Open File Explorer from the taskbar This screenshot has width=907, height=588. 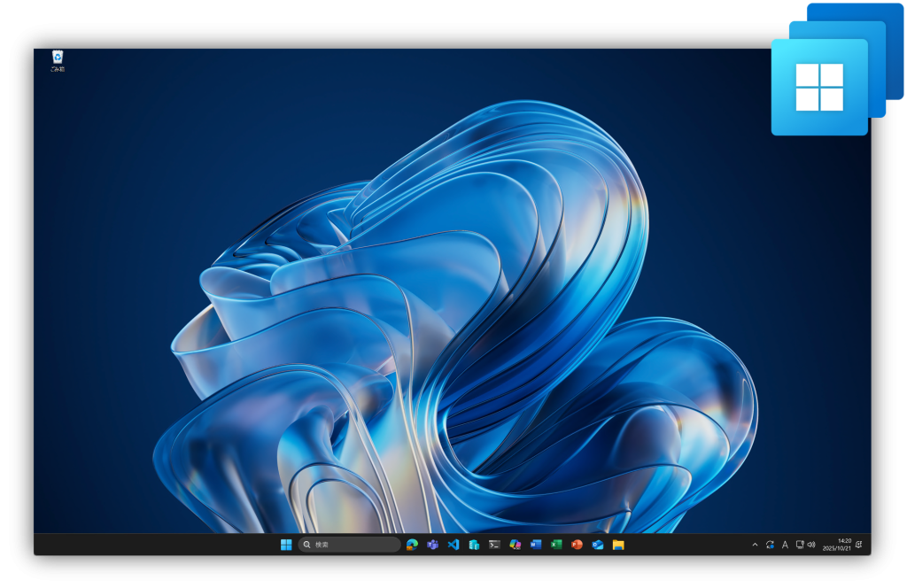click(x=618, y=545)
